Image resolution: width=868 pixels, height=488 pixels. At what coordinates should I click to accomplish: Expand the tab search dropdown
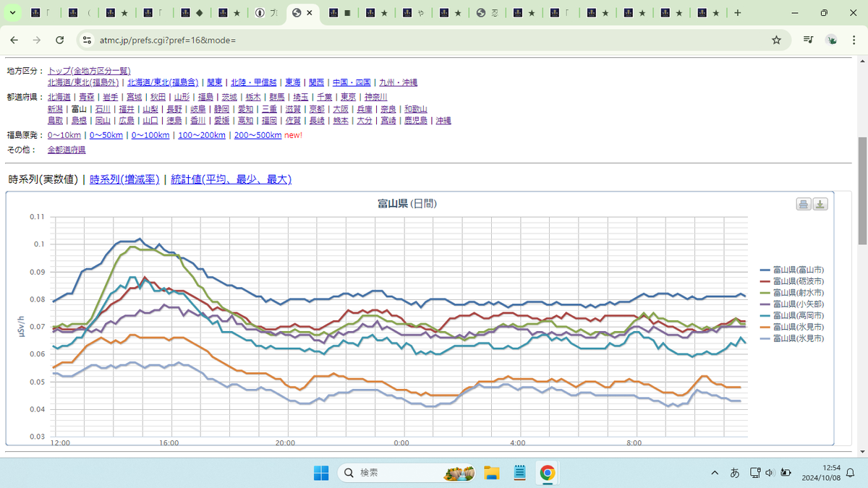pyautogui.click(x=13, y=13)
